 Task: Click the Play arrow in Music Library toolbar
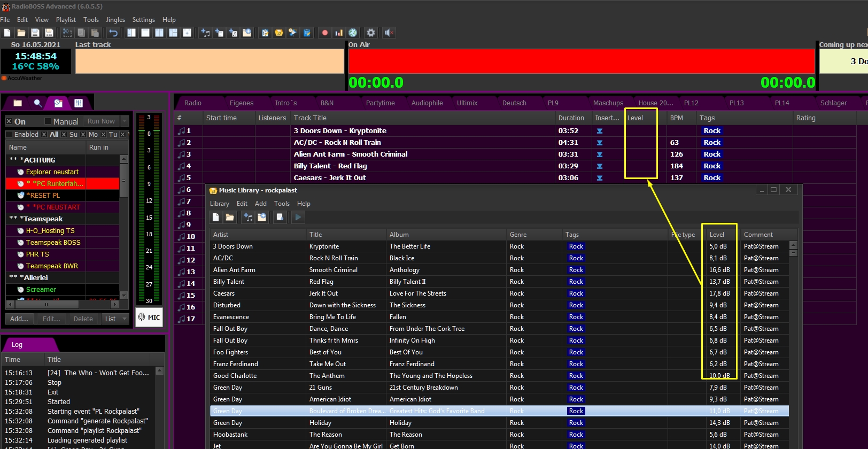(298, 217)
